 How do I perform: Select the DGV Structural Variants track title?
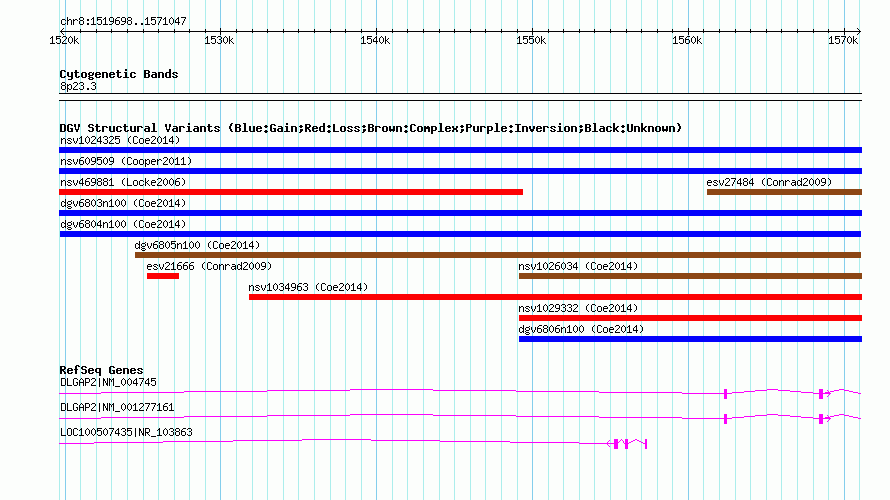(371, 128)
